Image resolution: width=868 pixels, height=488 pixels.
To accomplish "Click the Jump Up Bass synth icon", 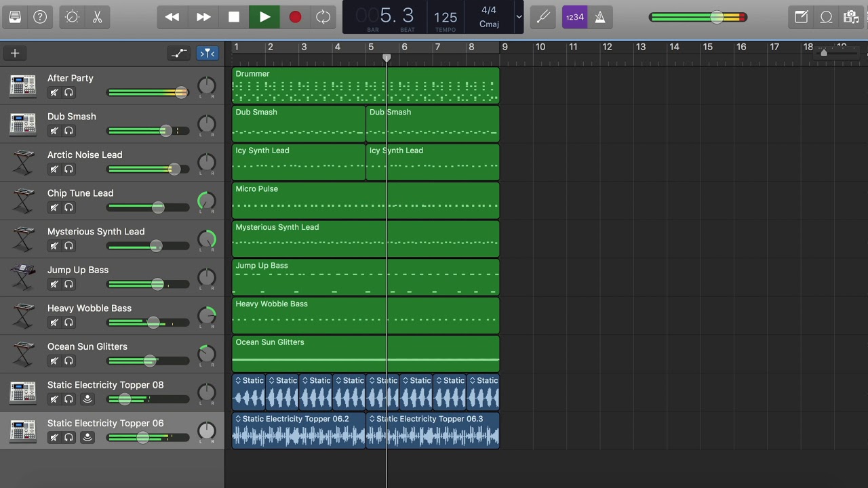I will (x=22, y=277).
